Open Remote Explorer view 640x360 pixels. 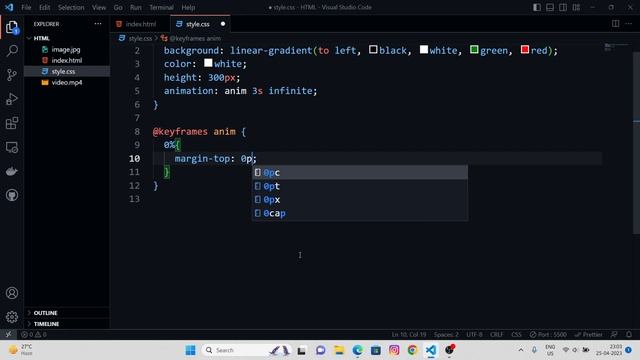click(x=12, y=147)
